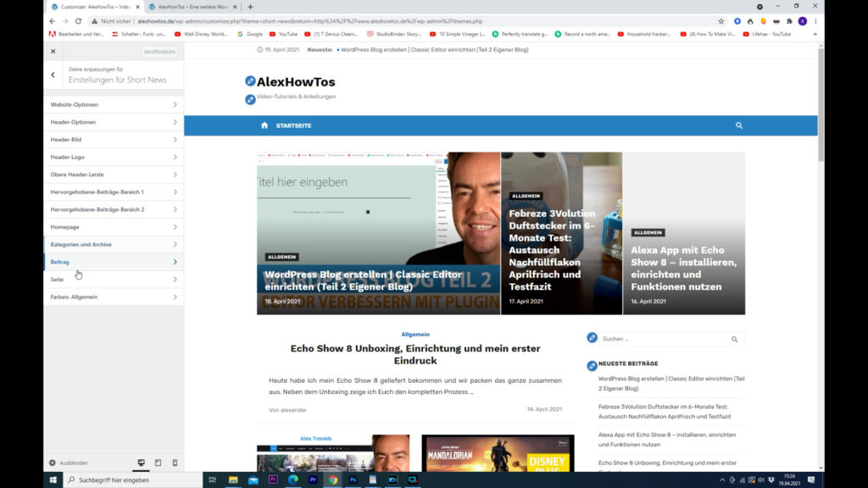Open the taskbar notification center icon

(811, 480)
